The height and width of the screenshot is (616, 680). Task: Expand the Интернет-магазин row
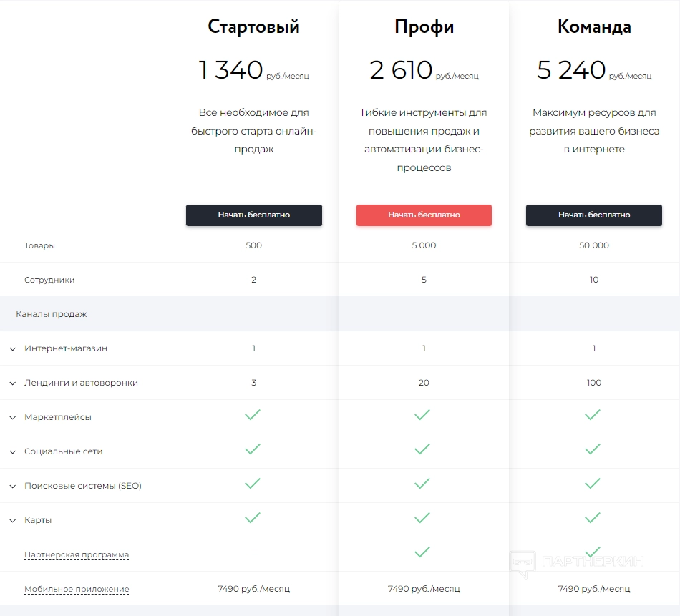(x=13, y=349)
